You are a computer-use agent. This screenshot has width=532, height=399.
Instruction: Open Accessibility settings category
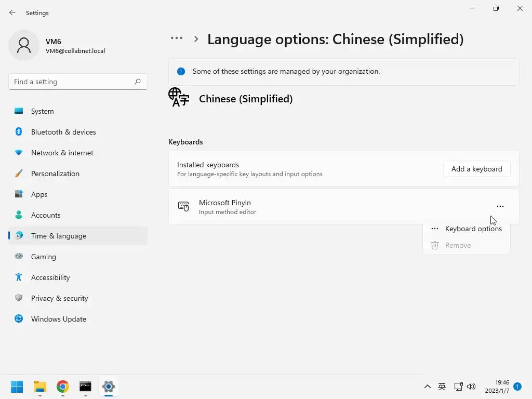(78, 277)
